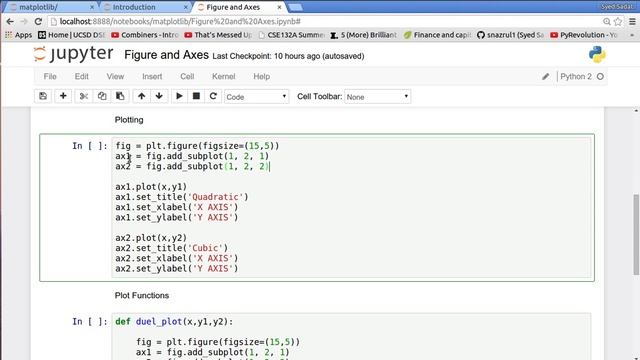Click the pencil edit mode indicator
640x360 pixels.
[545, 76]
